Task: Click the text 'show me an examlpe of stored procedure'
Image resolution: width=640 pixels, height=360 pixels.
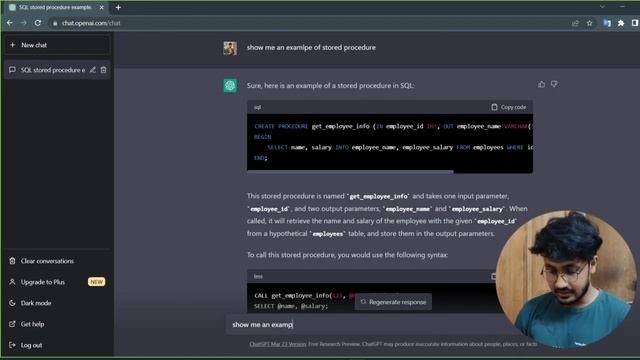Action: (311, 47)
